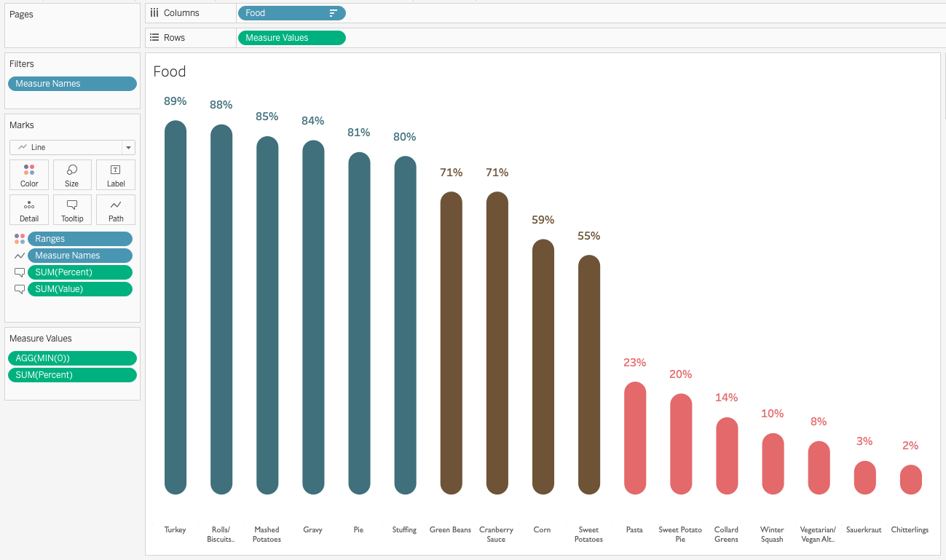The width and height of the screenshot is (946, 560).
Task: Click SUM(Percent) in the Measure Values card
Action: coord(72,374)
